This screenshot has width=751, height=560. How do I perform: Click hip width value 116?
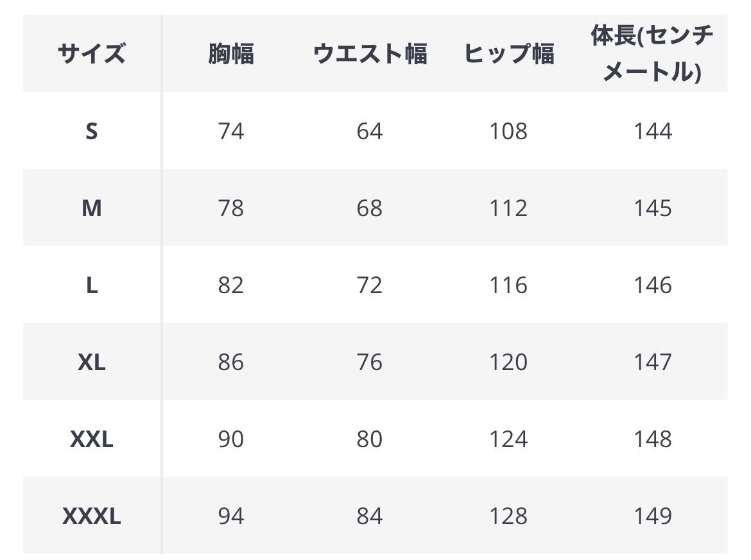click(508, 285)
